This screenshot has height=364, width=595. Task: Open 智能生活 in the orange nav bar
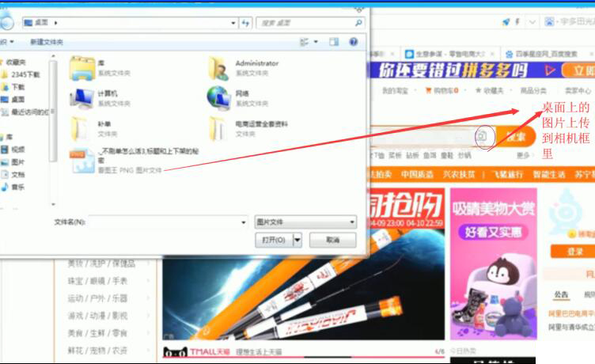(x=549, y=175)
